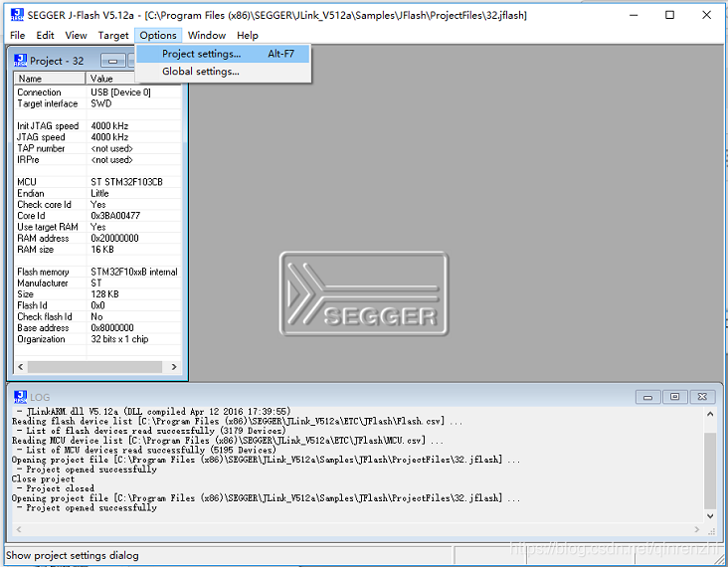
Task: Minimize the LOG window
Action: point(647,397)
